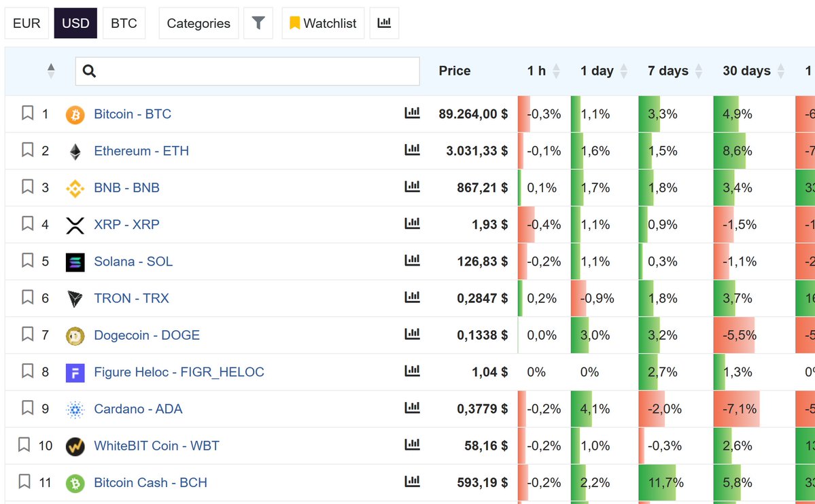Bookmark Bitcoin using its bookmark icon

[27, 113]
